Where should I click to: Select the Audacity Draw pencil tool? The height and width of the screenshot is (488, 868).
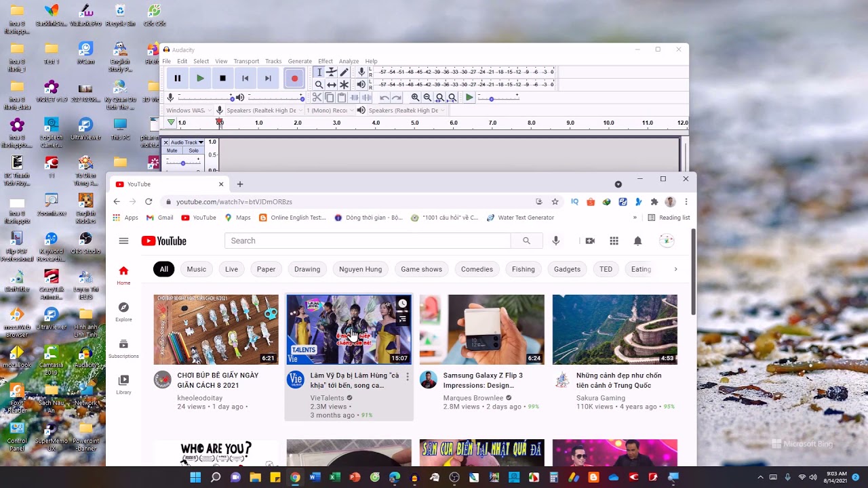[x=344, y=72]
